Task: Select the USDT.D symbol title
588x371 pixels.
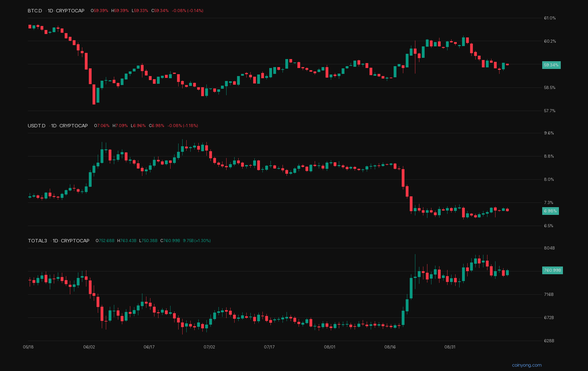Action: tap(37, 126)
